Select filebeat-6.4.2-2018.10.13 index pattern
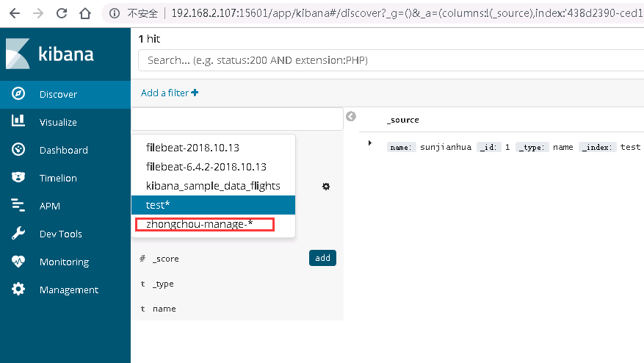644x363 pixels. tap(213, 167)
